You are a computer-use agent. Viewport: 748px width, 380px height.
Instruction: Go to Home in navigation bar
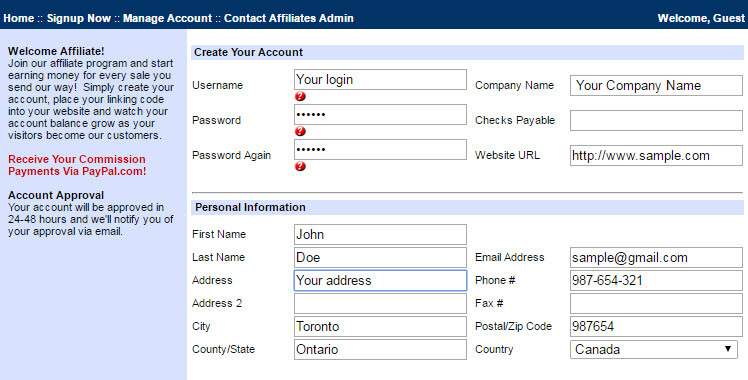(x=19, y=18)
